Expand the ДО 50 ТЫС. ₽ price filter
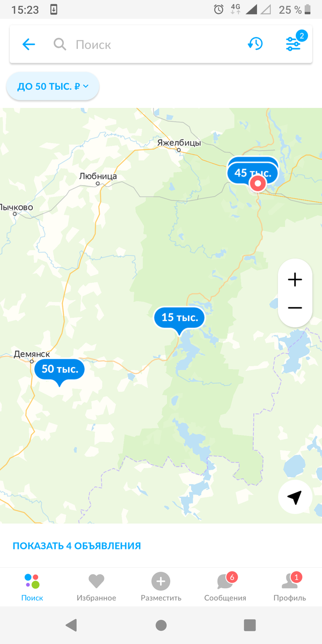Viewport: 322px width, 644px height. coord(53,86)
